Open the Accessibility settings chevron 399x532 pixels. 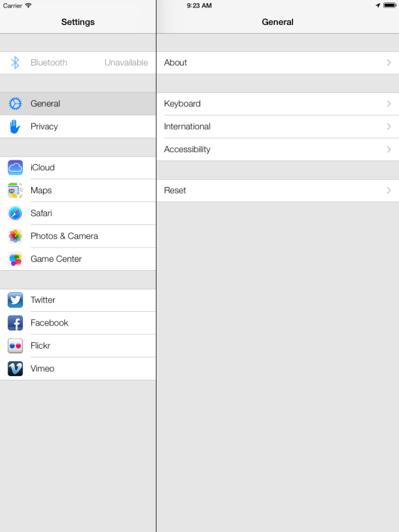coord(389,149)
